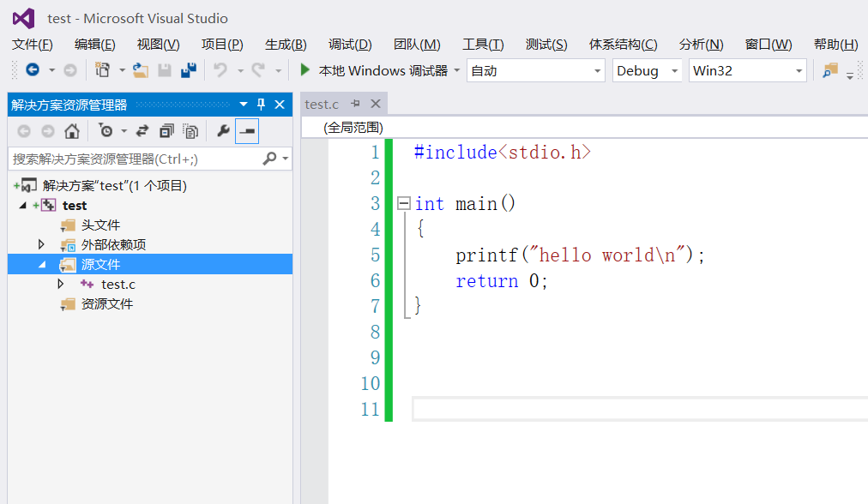Open the 编辑(E) menu

click(x=94, y=45)
